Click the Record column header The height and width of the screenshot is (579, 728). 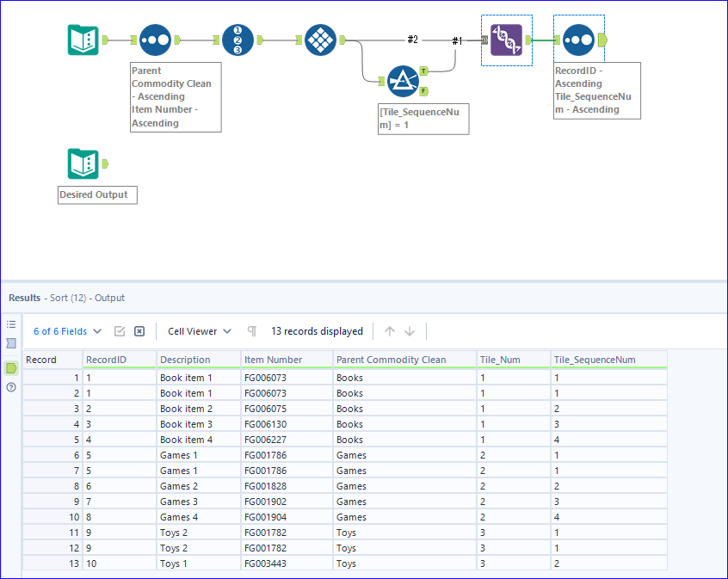click(x=52, y=360)
